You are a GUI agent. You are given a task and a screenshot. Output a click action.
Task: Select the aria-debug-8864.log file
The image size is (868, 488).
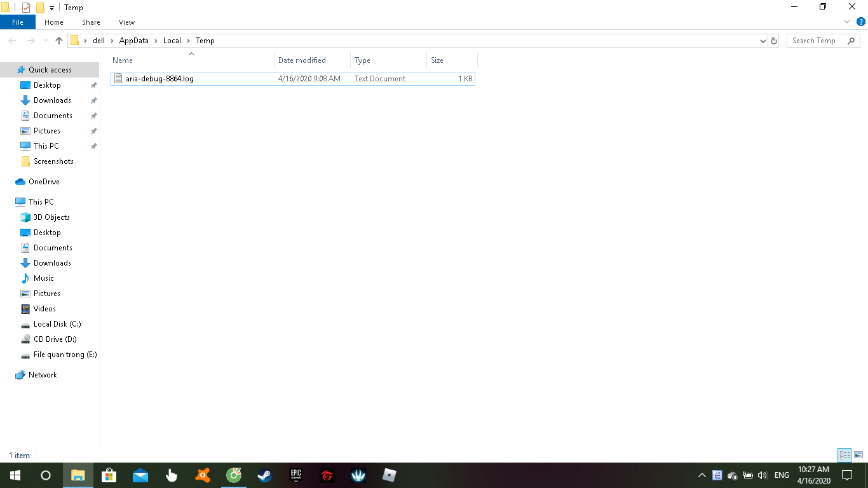pyautogui.click(x=159, y=79)
